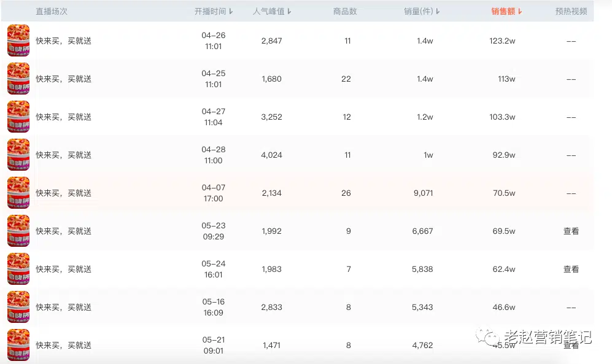This screenshot has width=612, height=364.
Task: Select start time 04-26 11:01
Action: tap(214, 41)
